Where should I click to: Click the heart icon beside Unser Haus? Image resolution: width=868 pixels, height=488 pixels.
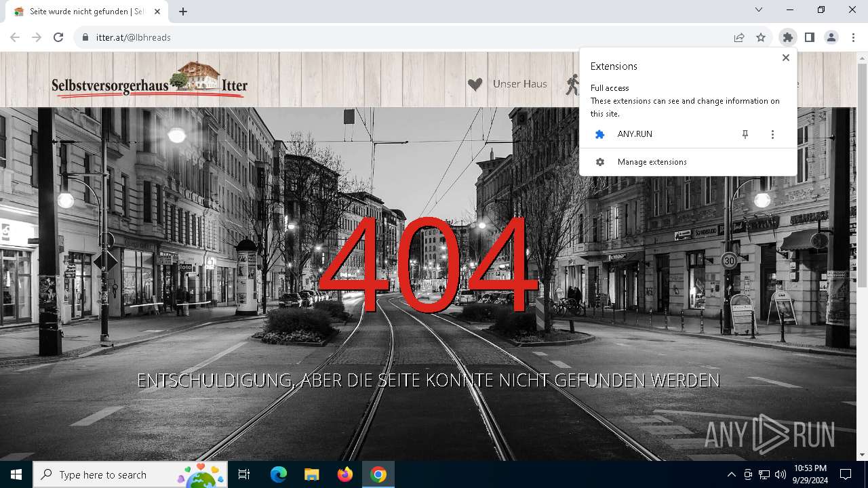click(x=475, y=85)
